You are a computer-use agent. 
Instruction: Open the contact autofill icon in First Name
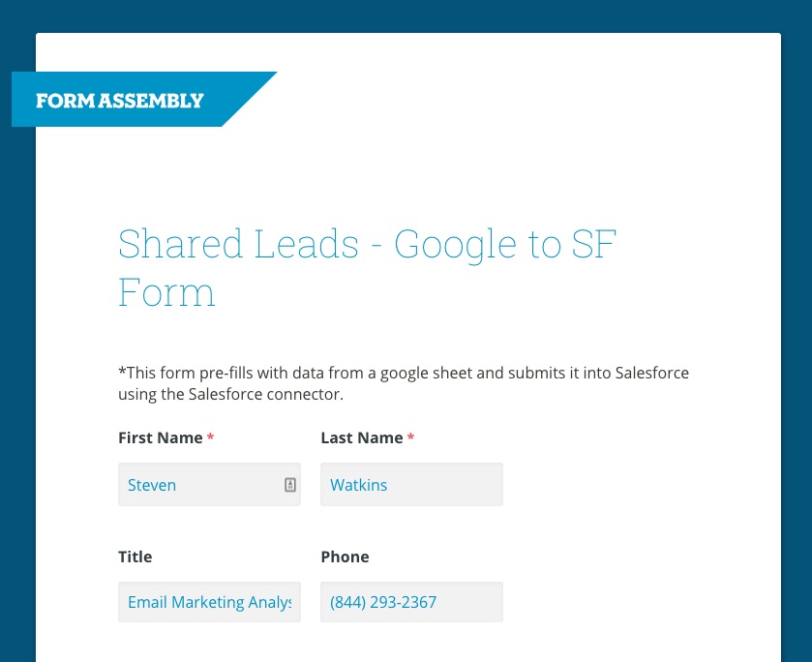point(290,485)
